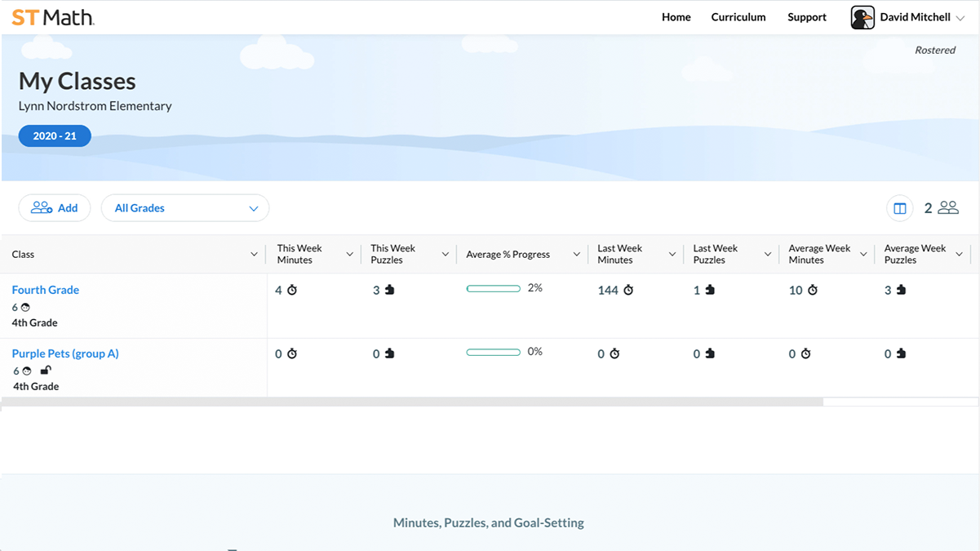
Task: Click student face icon under Fourth Grade
Action: [x=25, y=307]
